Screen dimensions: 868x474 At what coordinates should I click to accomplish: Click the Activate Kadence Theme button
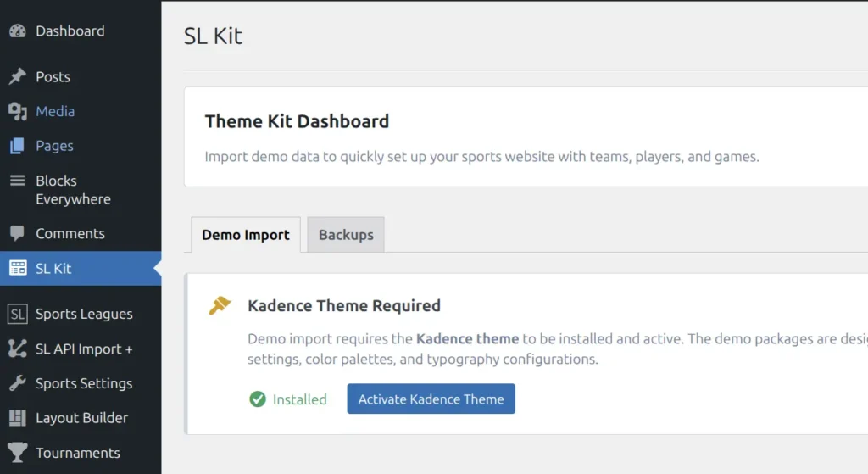(431, 399)
